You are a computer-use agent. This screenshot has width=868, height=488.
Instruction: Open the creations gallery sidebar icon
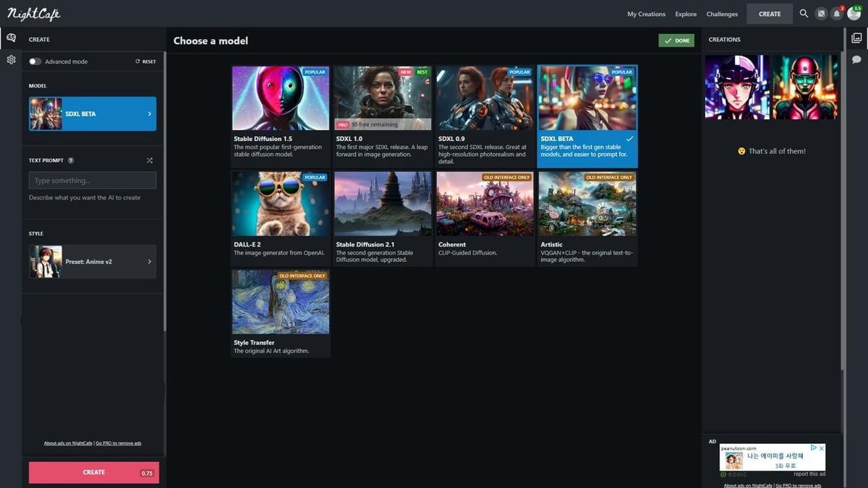[x=857, y=38]
